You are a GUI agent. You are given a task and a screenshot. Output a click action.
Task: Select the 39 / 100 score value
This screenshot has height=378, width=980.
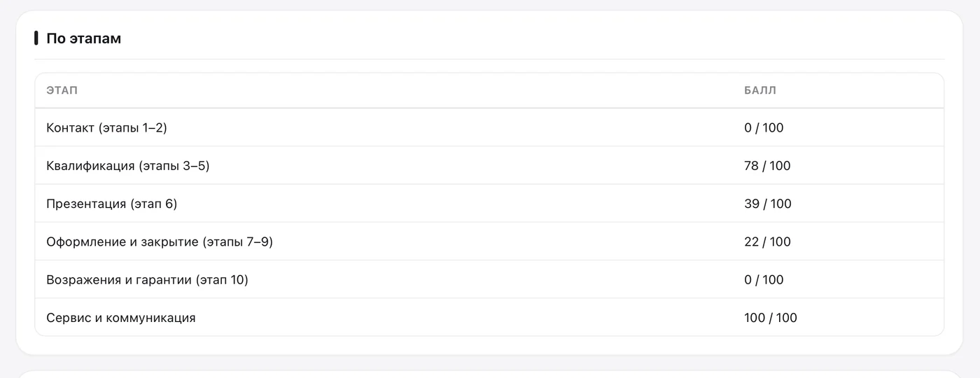[768, 204]
